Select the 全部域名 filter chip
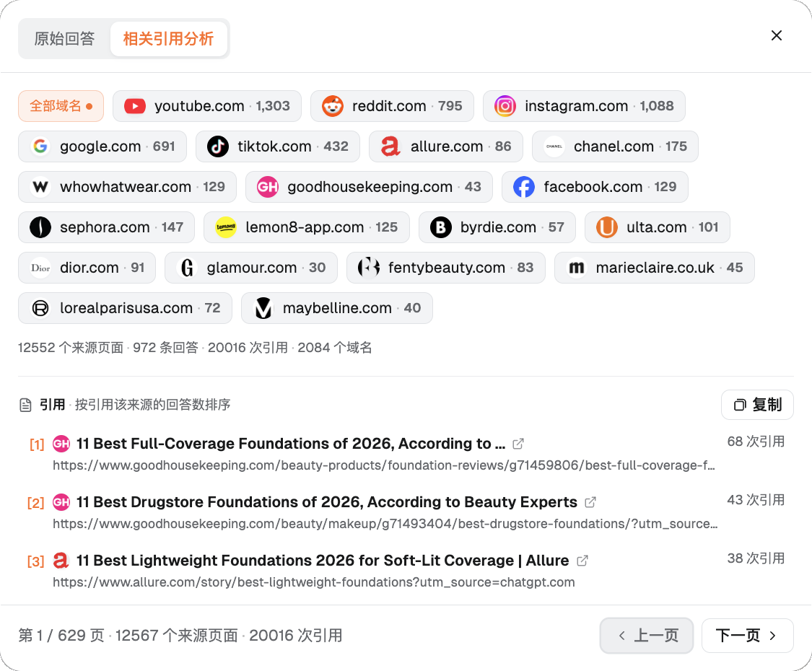This screenshot has height=671, width=812. [x=61, y=106]
